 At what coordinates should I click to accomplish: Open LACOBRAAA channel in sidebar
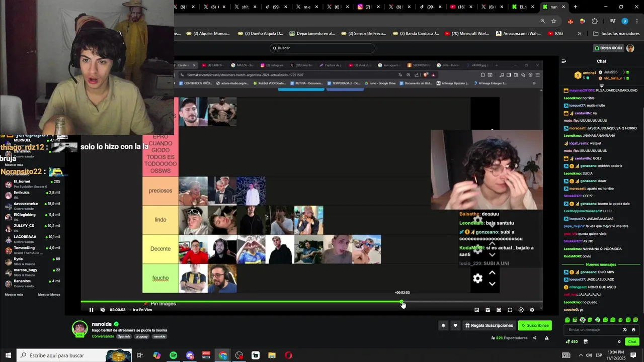(33, 239)
